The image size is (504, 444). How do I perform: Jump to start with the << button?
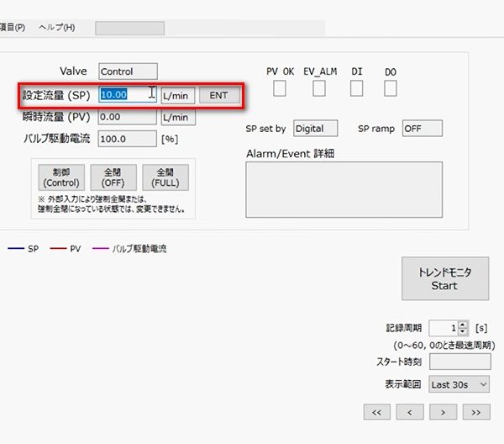coord(375,412)
